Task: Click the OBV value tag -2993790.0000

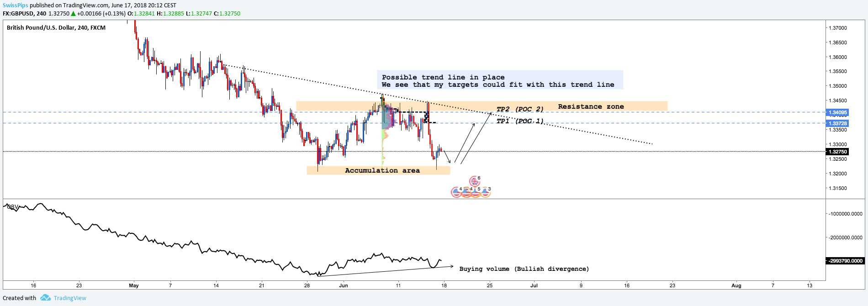Action: tap(846, 261)
